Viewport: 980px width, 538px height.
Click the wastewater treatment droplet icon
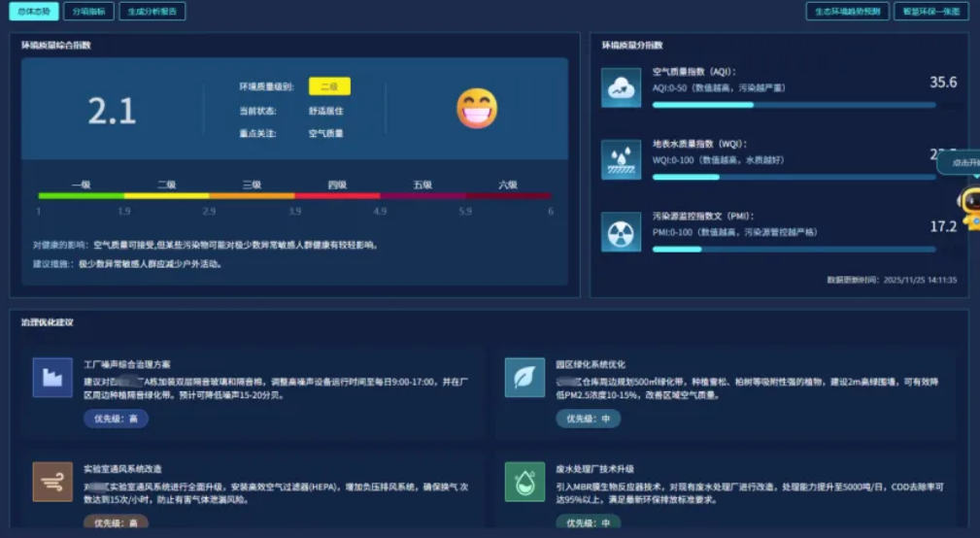[x=524, y=482]
